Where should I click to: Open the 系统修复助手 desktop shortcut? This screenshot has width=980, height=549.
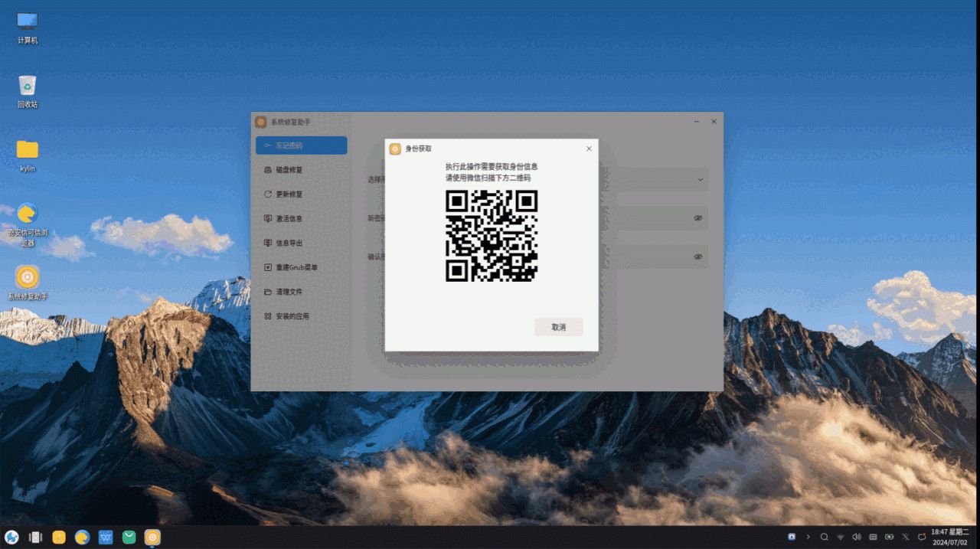28,277
